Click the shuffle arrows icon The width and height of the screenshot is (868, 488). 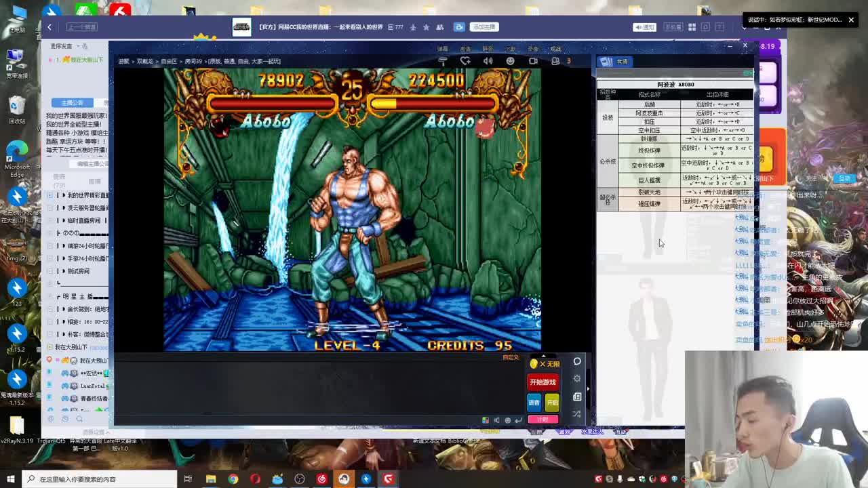(577, 413)
